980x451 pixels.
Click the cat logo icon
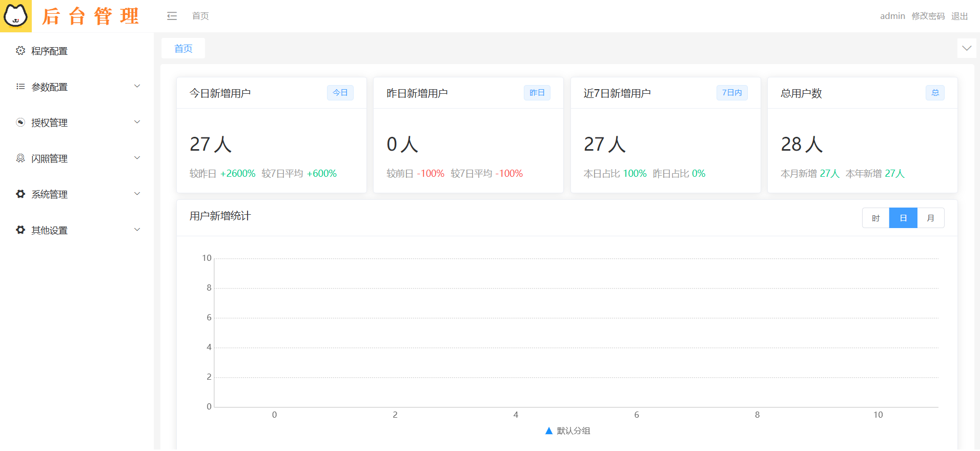coord(15,16)
